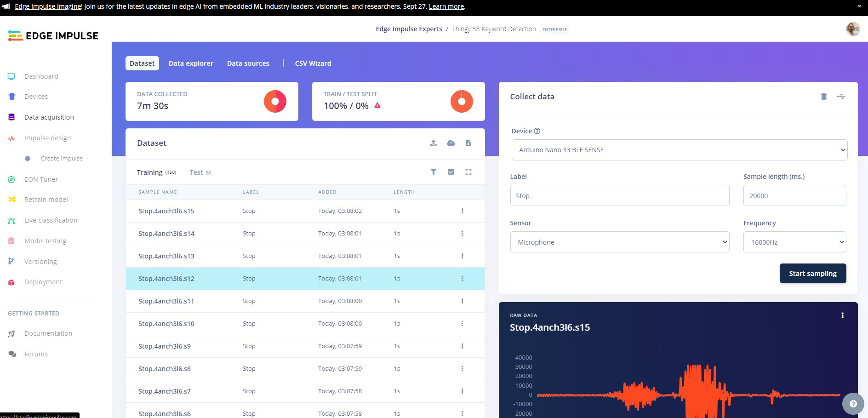Select sample Stop.4anch3l6.s9 row
This screenshot has height=418, width=868.
[x=305, y=346]
